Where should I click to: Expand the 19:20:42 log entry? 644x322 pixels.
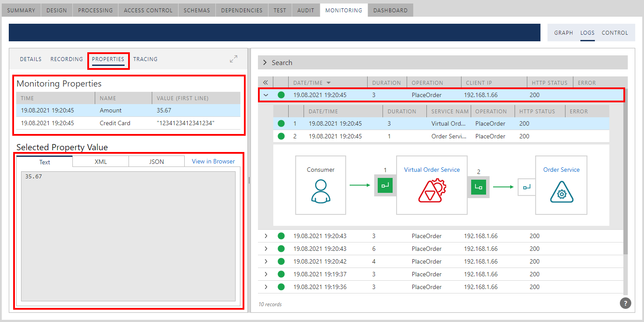[265, 261]
